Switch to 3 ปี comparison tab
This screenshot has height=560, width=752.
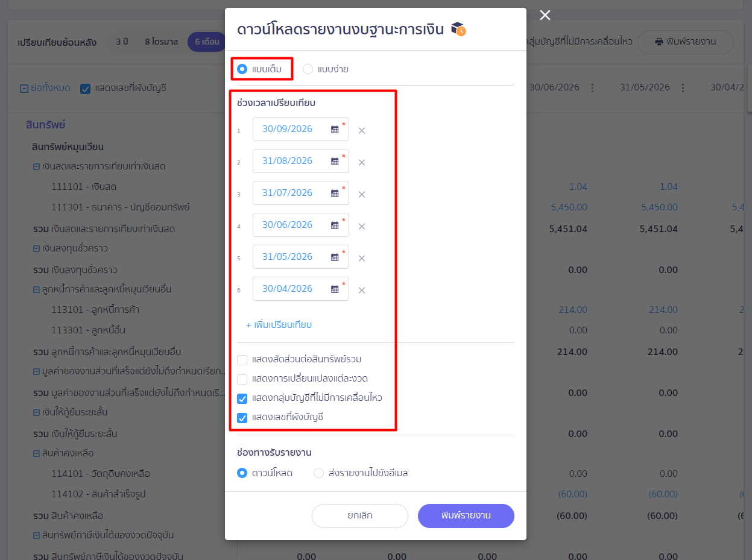[122, 42]
